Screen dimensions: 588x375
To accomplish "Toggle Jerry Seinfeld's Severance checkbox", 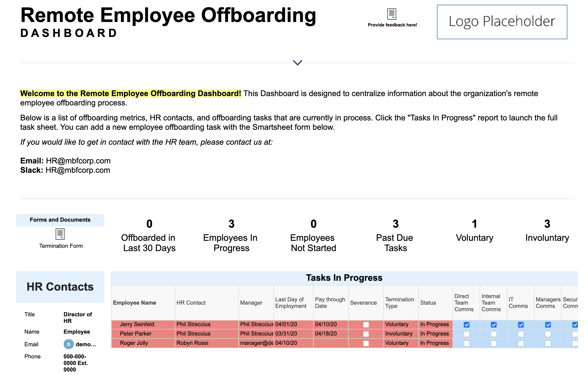I will pyautogui.click(x=366, y=325).
